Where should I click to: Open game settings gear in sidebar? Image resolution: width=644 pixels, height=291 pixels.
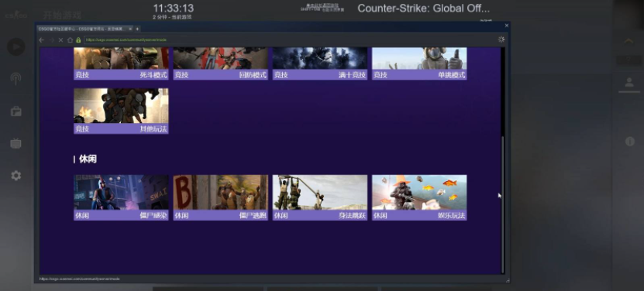click(x=16, y=176)
